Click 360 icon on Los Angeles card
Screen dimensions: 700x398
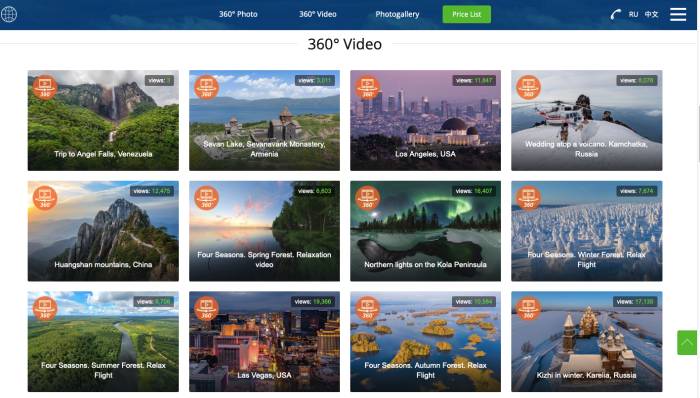367,87
